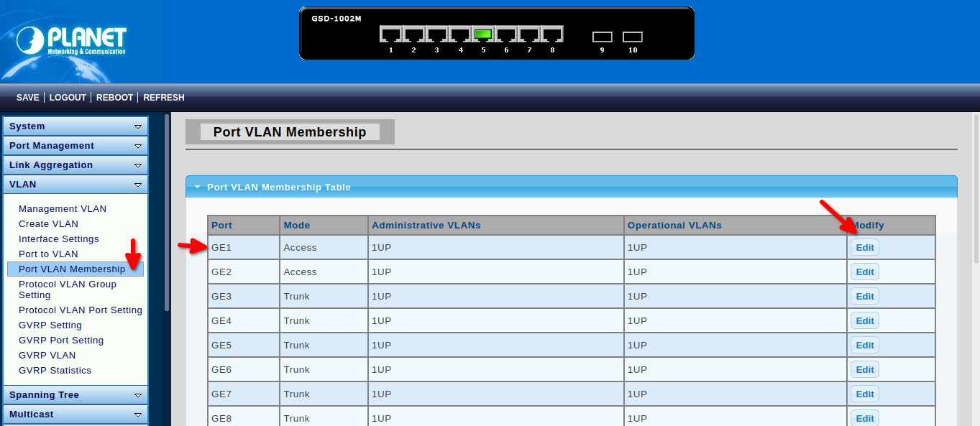Open Spanning Tree menu section

coord(75,395)
